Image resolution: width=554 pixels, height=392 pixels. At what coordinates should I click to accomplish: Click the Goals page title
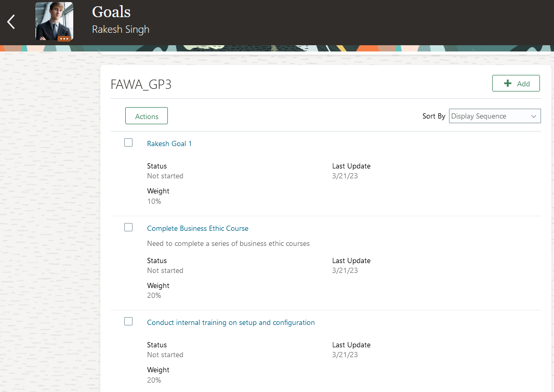click(111, 11)
